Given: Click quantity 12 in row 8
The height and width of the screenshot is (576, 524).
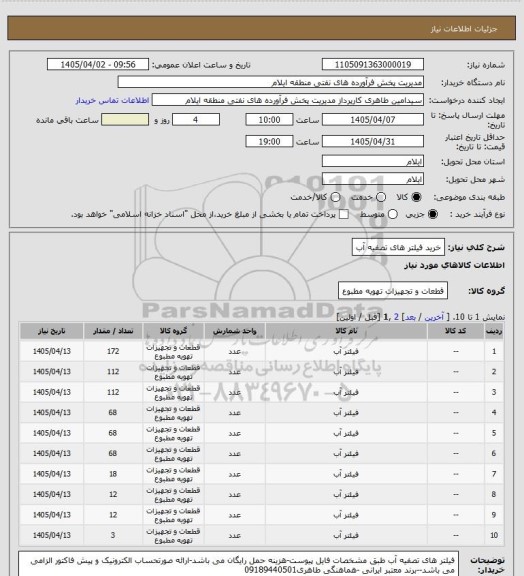Looking at the screenshot, I should pos(113,494).
